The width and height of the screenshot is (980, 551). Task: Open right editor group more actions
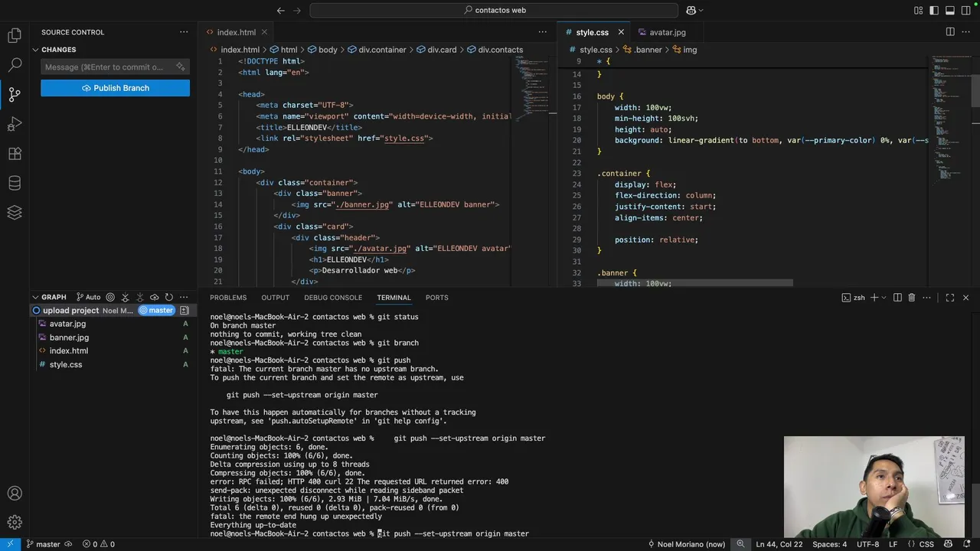pos(966,32)
